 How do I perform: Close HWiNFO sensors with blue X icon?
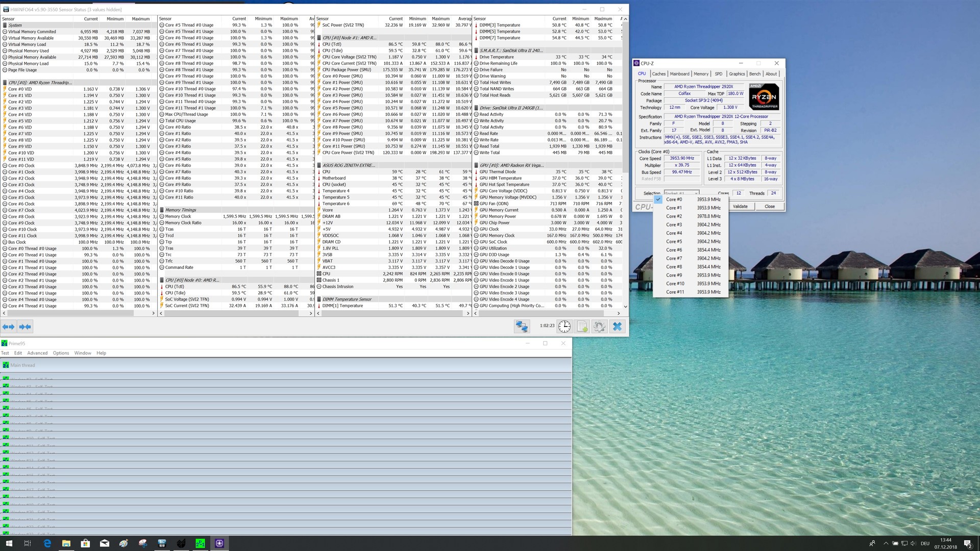point(617,327)
